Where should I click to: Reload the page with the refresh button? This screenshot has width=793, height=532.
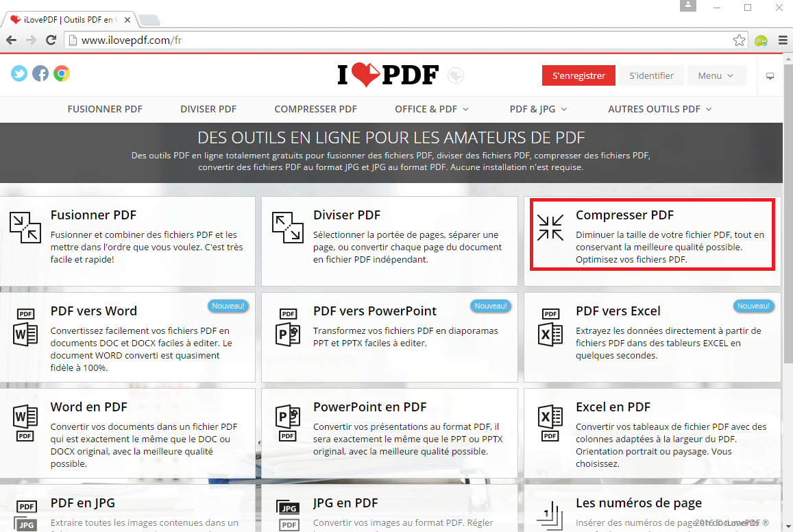[x=51, y=40]
